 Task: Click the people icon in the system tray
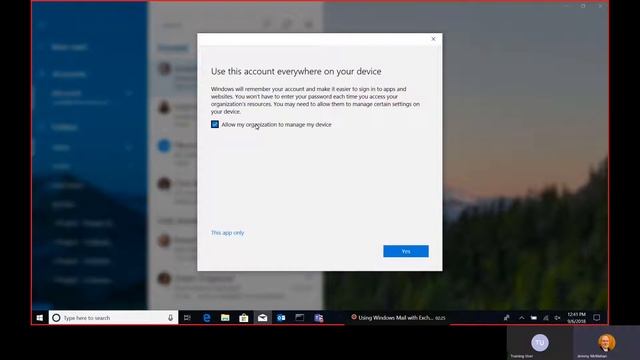507,318
